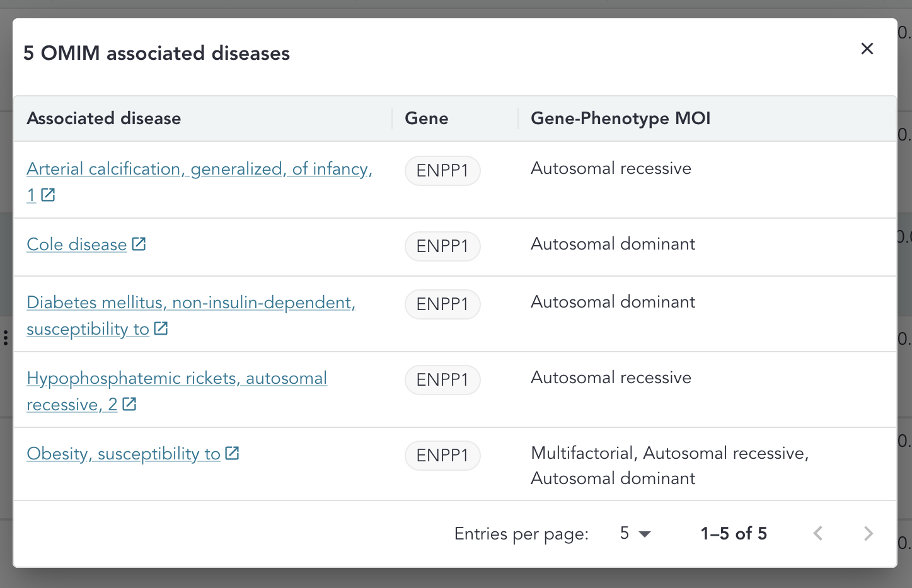912x588 pixels.
Task: Click the previous page left chevron
Action: tap(817, 533)
